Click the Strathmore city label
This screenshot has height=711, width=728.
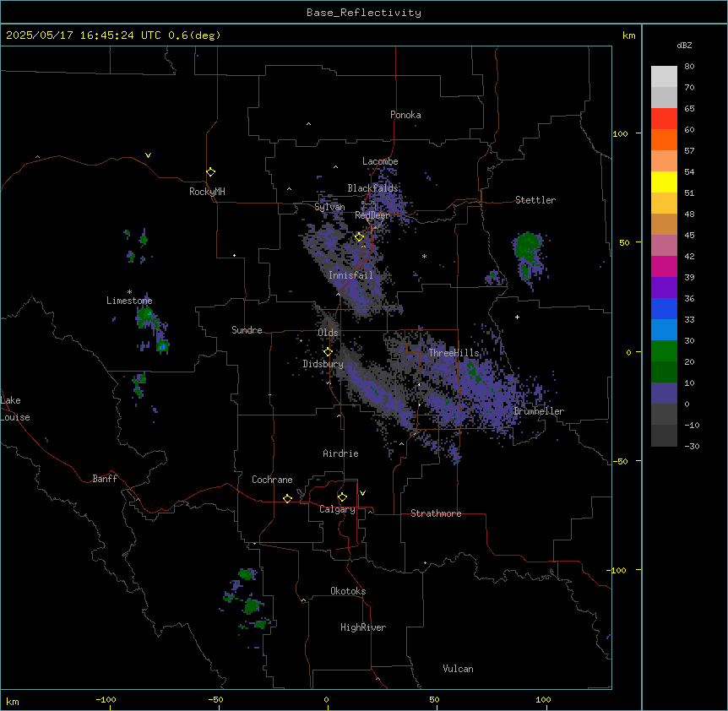click(436, 513)
